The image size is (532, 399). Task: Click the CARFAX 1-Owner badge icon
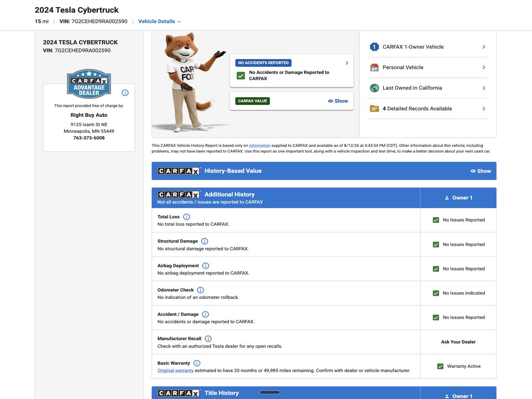pyautogui.click(x=374, y=47)
